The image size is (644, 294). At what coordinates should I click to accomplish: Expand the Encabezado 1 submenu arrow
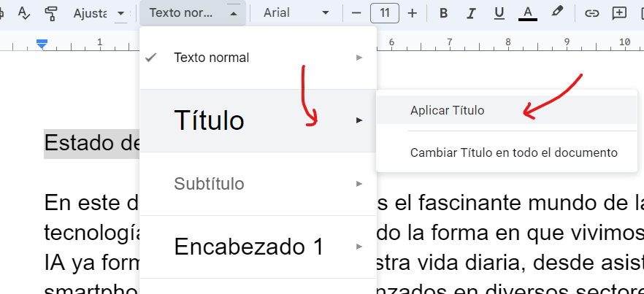[x=359, y=247]
